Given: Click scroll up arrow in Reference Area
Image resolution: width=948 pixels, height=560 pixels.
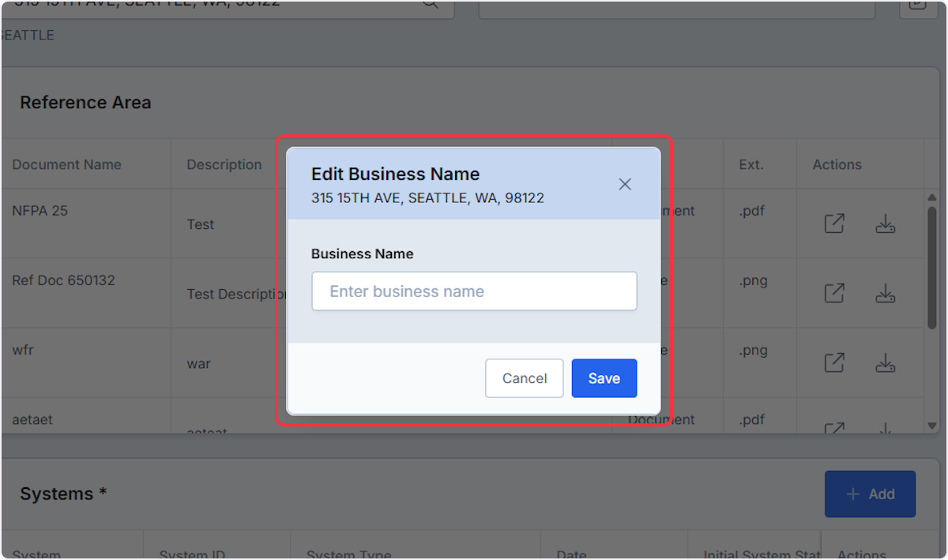Looking at the screenshot, I should (x=931, y=197).
